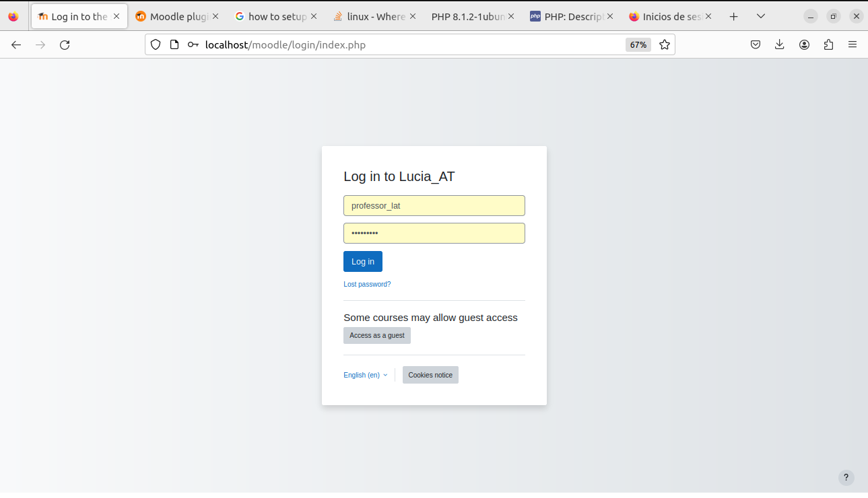Follow the Lost password? link

pos(367,284)
